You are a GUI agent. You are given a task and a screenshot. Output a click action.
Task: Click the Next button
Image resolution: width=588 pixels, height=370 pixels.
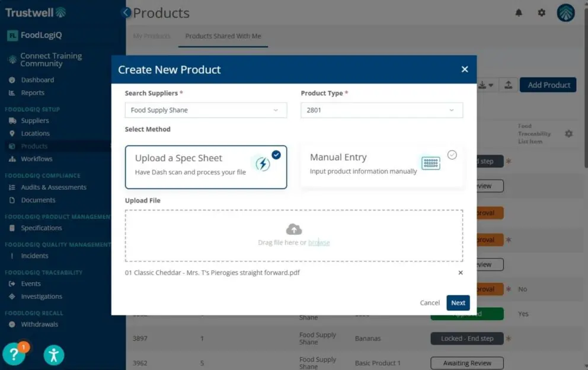point(458,303)
